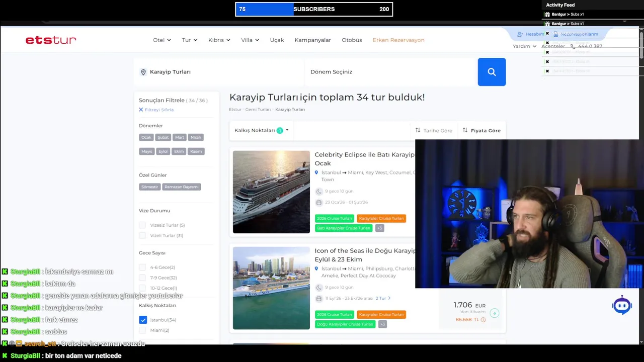Click Icon of the Seas ile Doğu Karayip title

[x=365, y=255]
